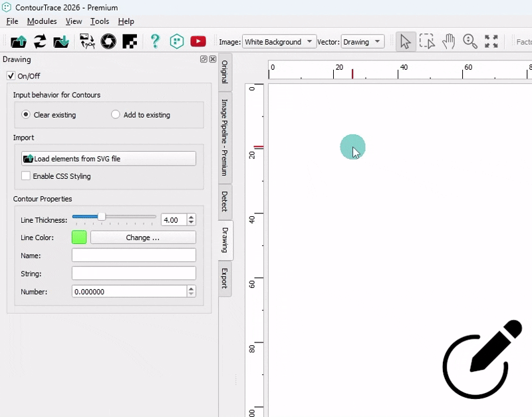
Task: Toggle the Drawing On/Off checkbox
Action: 11,76
